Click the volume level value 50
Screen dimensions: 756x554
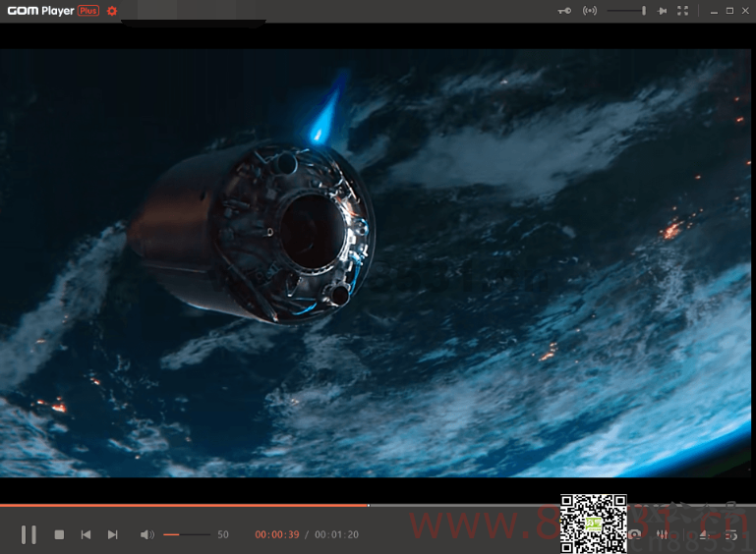click(x=223, y=534)
